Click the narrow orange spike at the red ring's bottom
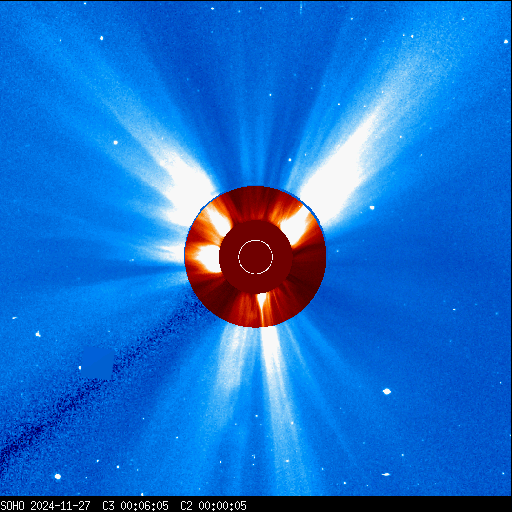Viewport: 512px width, 512px height. (x=262, y=308)
